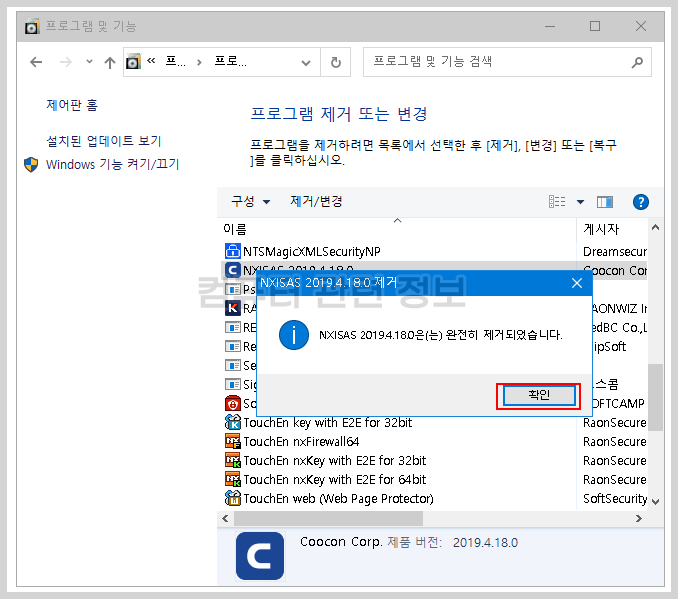The image size is (678, 599).
Task: Click the Coocon C icon in the NXISAS row
Action: pos(233,270)
